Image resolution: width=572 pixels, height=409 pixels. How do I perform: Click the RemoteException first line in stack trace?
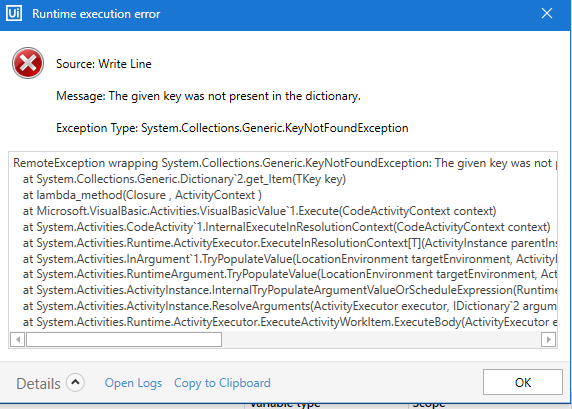pos(285,163)
